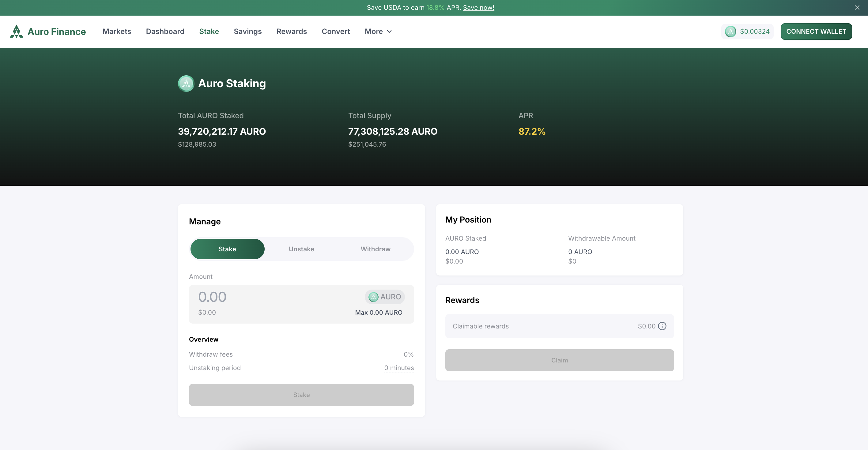
Task: Click the AURO token price icon in header
Action: [730, 31]
